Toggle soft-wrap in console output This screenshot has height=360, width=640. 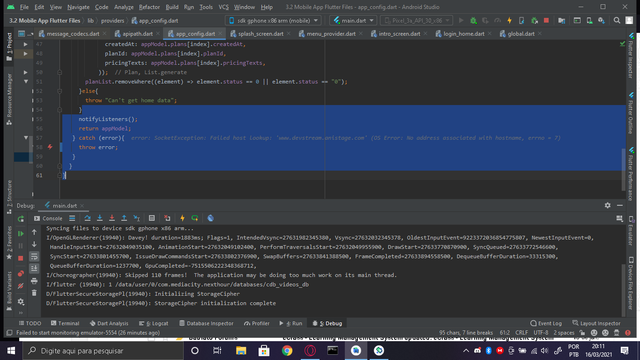tap(34, 256)
